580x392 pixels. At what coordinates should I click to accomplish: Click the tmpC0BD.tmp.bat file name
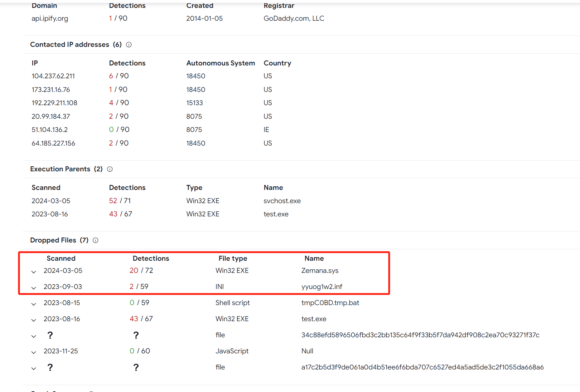click(330, 303)
